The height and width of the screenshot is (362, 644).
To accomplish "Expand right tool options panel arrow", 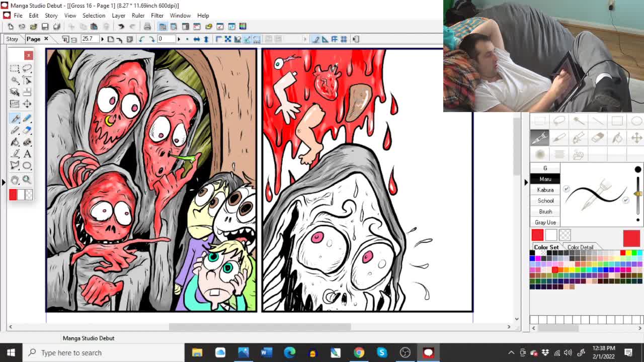I will click(x=526, y=182).
